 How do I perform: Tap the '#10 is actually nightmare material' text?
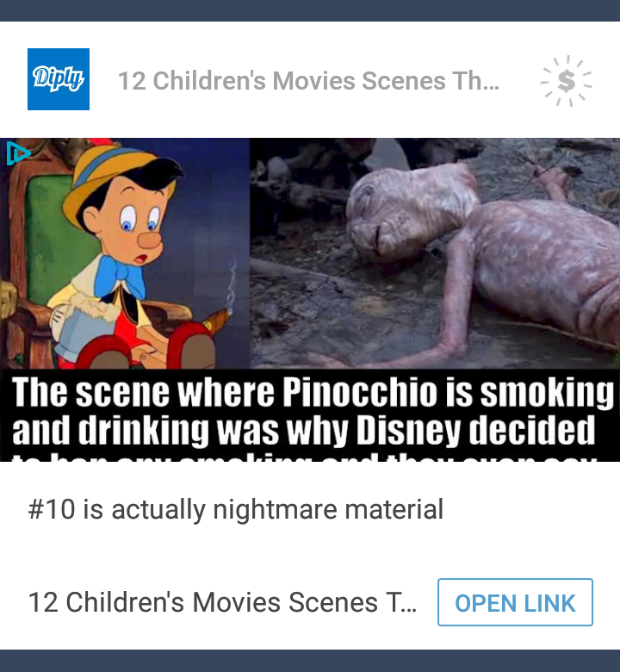236,509
